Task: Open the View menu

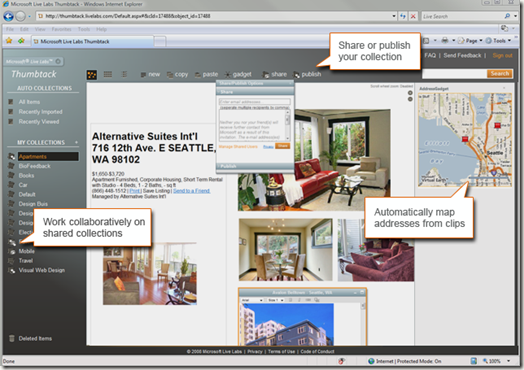Action: (40, 29)
